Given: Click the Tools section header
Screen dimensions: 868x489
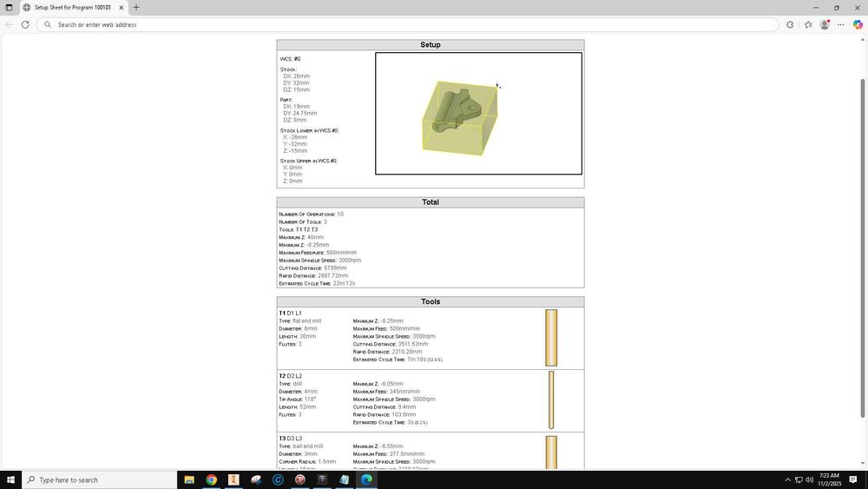Looking at the screenshot, I should click(x=431, y=301).
